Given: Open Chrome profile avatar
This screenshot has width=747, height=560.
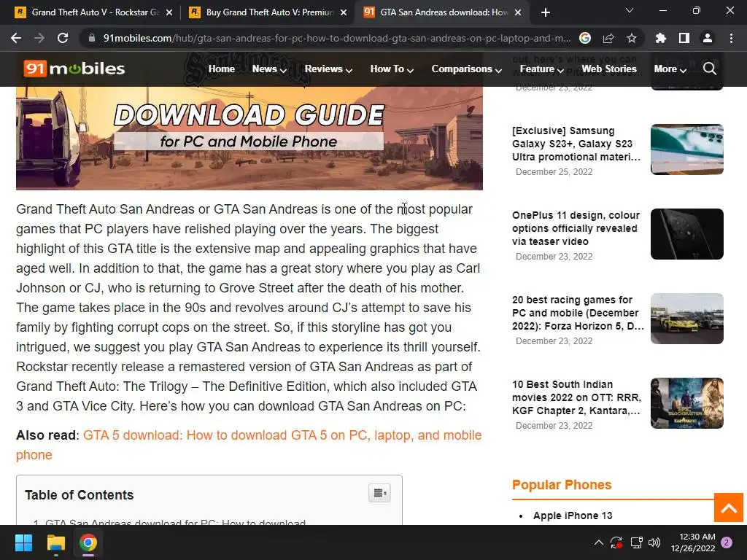Looking at the screenshot, I should coord(708,38).
